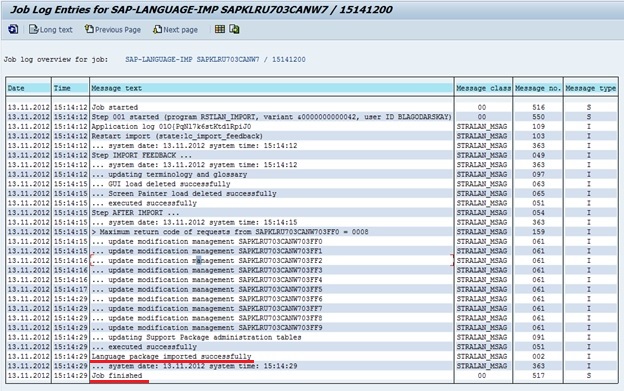Screen dimensions: 624x391
Task: Click the 'Job started' message
Action: [115, 107]
